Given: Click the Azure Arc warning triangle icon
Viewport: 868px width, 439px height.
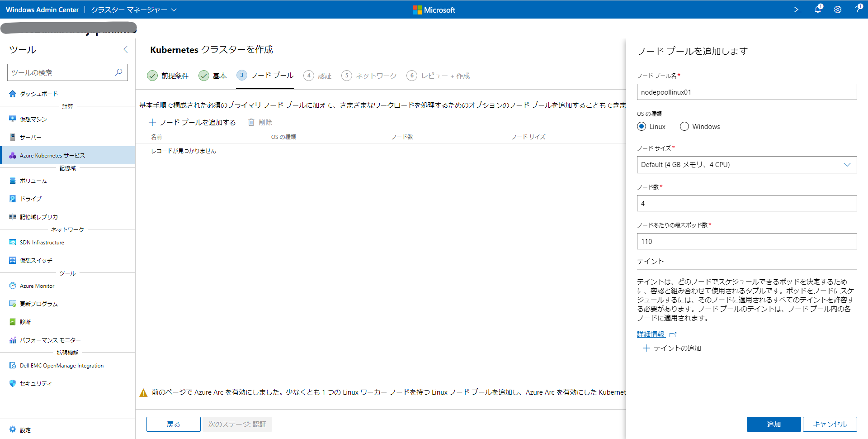Looking at the screenshot, I should pos(143,393).
